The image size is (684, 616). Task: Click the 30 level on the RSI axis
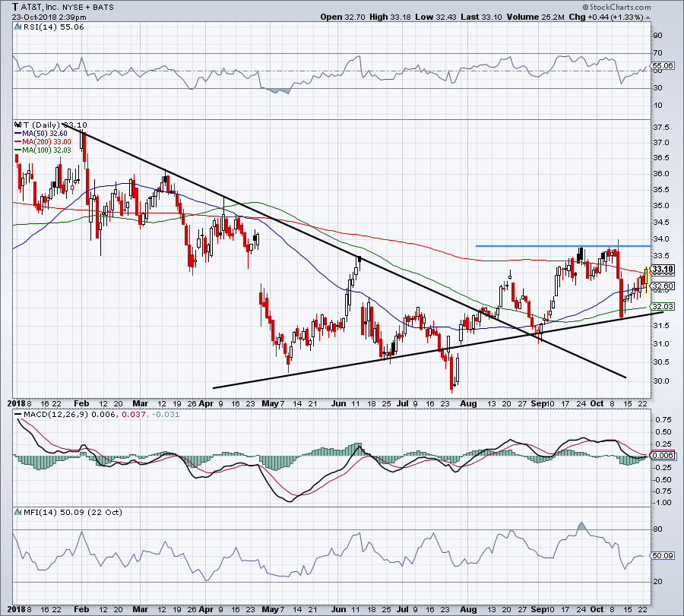click(x=657, y=87)
